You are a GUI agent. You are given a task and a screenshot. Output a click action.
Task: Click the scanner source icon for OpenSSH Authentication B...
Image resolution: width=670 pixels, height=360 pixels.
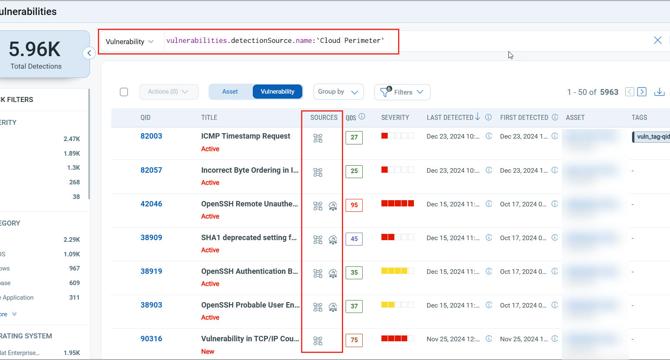318,274
